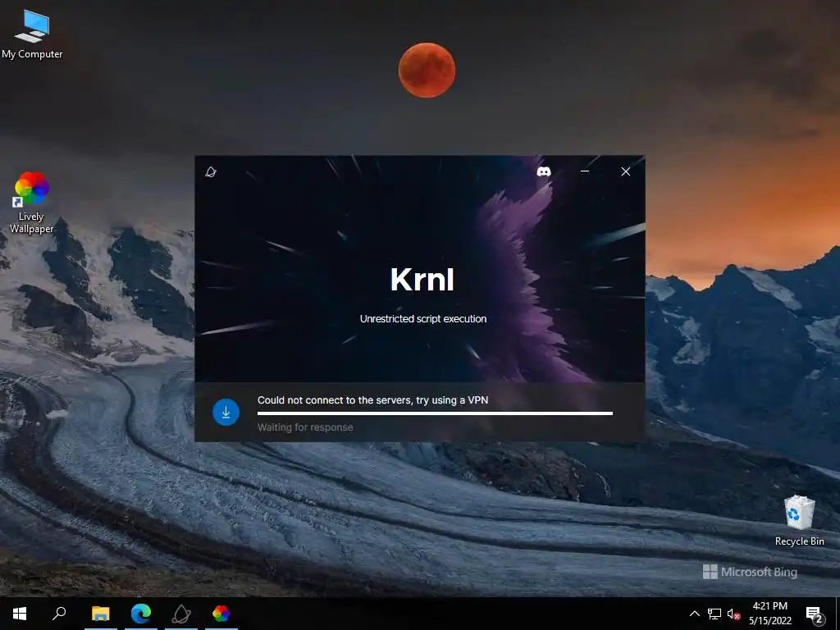Click the Krnl title heading
Viewport: 840px width, 630px height.
pyautogui.click(x=422, y=279)
